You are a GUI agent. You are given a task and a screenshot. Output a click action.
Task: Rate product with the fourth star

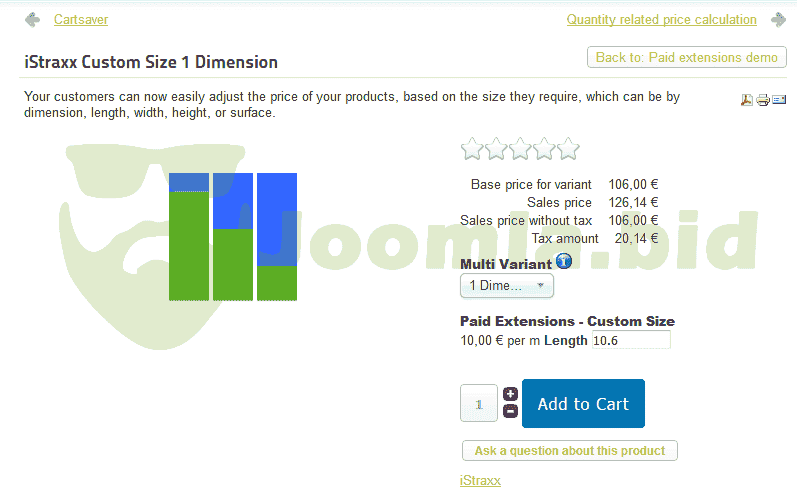[544, 149]
